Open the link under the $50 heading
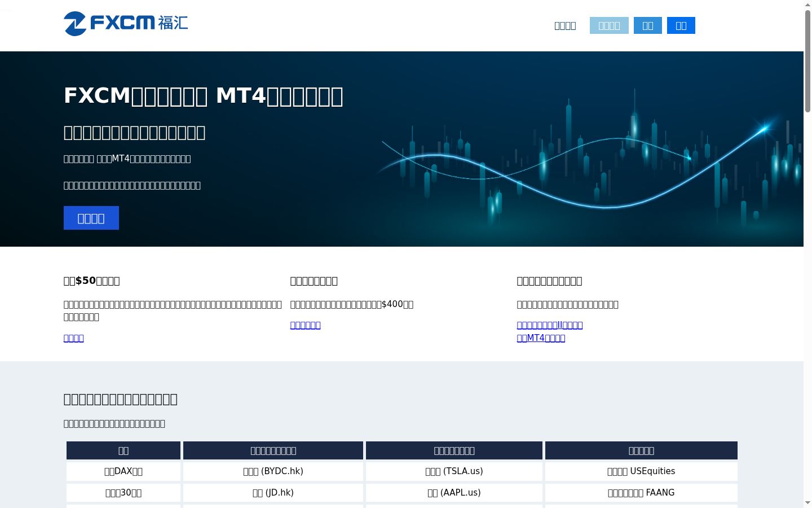 pyautogui.click(x=74, y=338)
